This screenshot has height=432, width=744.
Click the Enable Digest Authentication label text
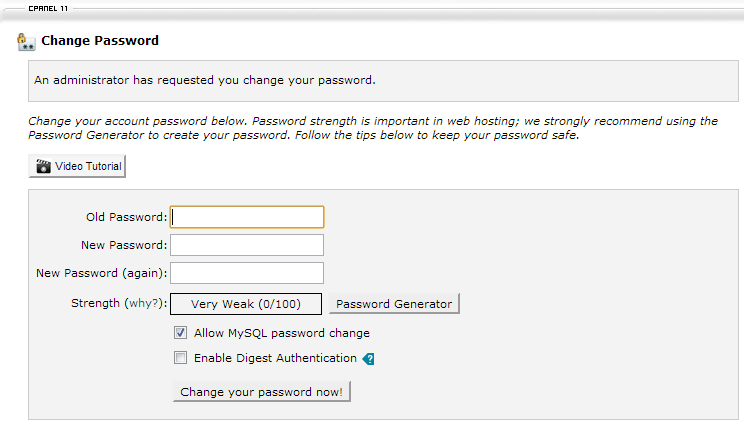pyautogui.click(x=275, y=358)
